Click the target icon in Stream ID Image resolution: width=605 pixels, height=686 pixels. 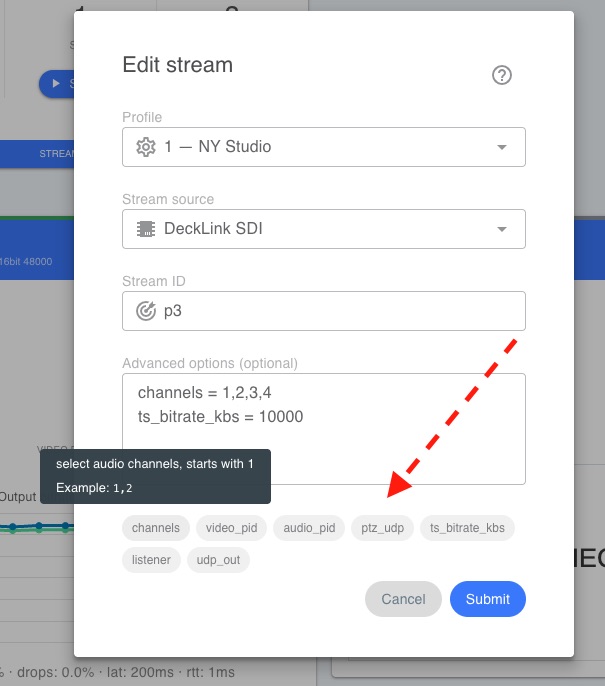coord(146,311)
